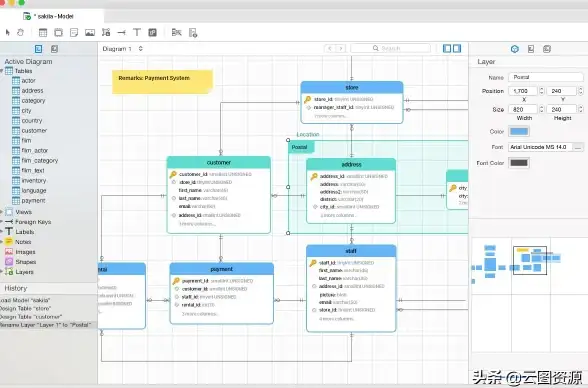Adjust the Position X stepper arrows
The height and width of the screenshot is (388, 588).
pyautogui.click(x=542, y=91)
